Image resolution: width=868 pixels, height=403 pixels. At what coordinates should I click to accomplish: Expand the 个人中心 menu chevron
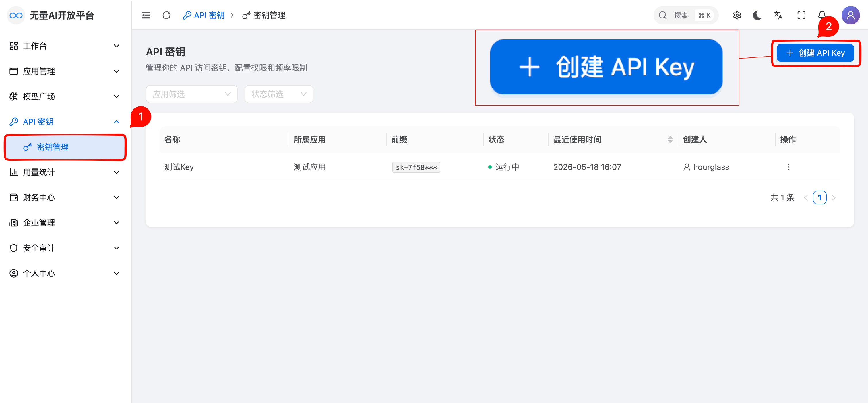point(117,273)
